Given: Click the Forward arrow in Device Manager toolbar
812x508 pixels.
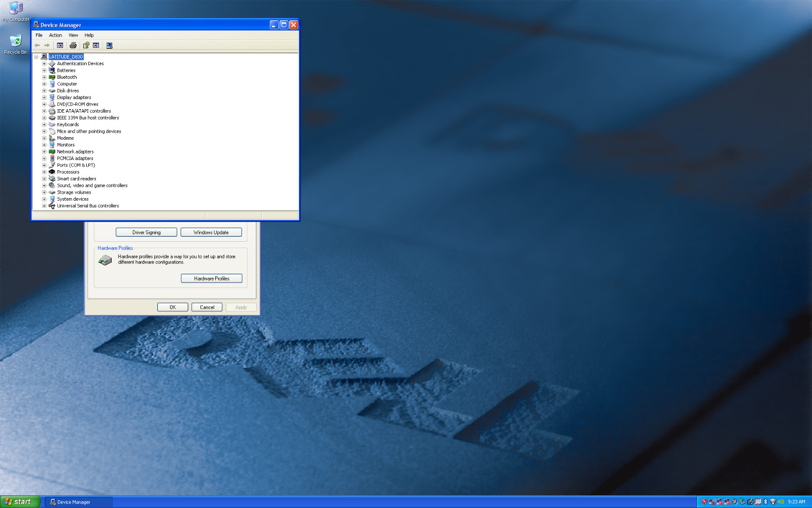Looking at the screenshot, I should (x=47, y=45).
